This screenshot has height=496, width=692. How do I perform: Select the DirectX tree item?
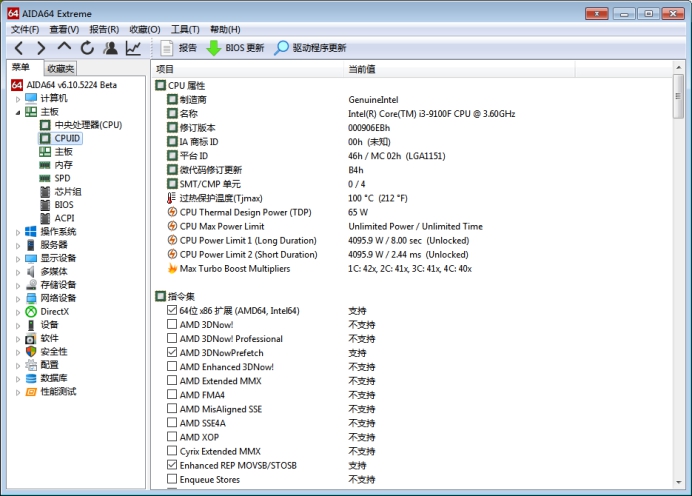click(47, 312)
